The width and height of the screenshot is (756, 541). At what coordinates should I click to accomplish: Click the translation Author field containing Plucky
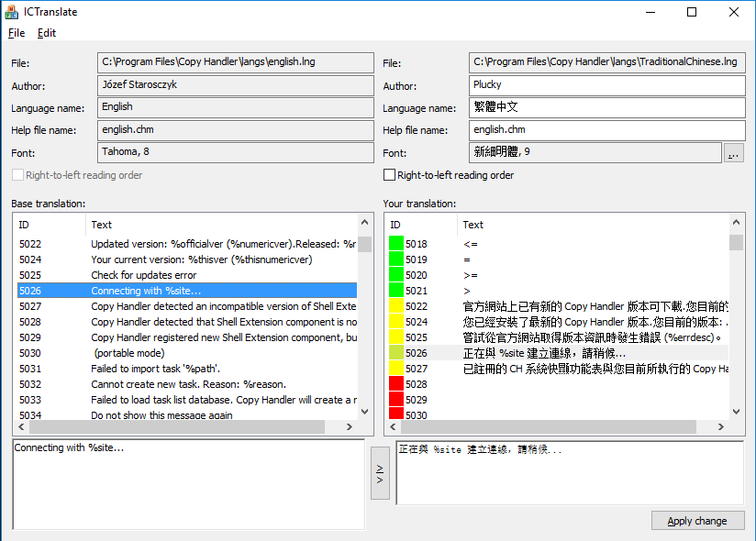pos(607,85)
